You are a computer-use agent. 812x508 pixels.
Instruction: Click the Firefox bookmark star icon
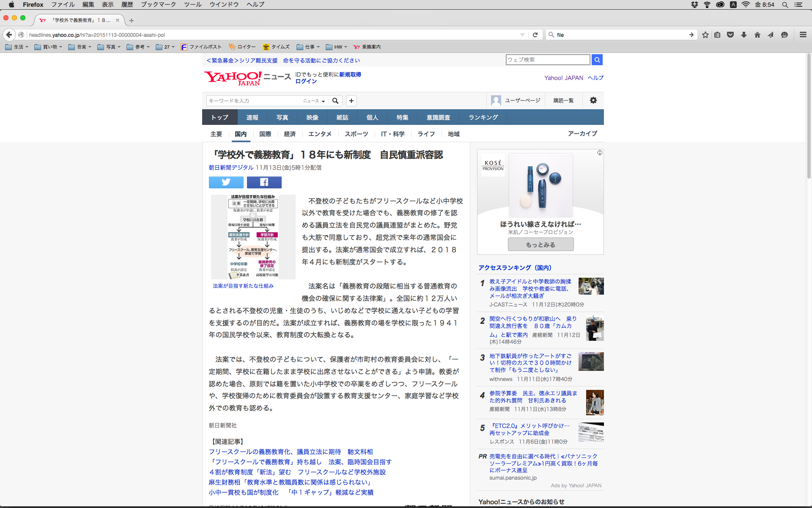705,35
